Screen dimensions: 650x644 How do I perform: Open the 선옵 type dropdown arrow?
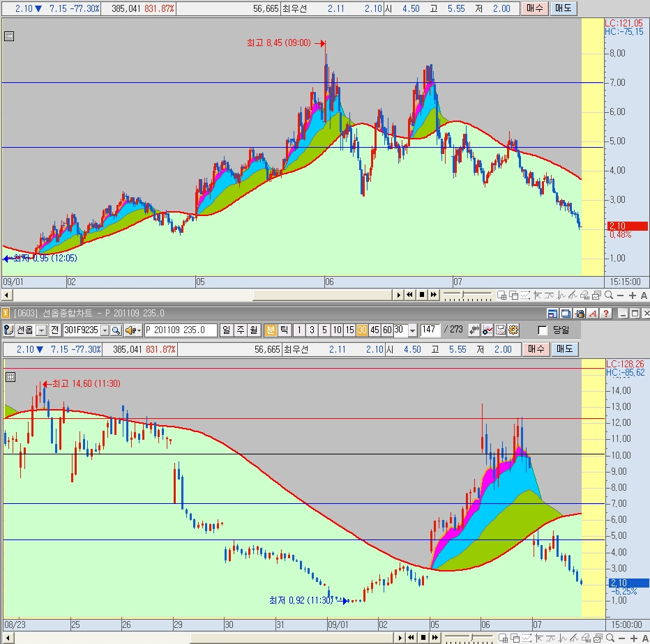[x=41, y=330]
